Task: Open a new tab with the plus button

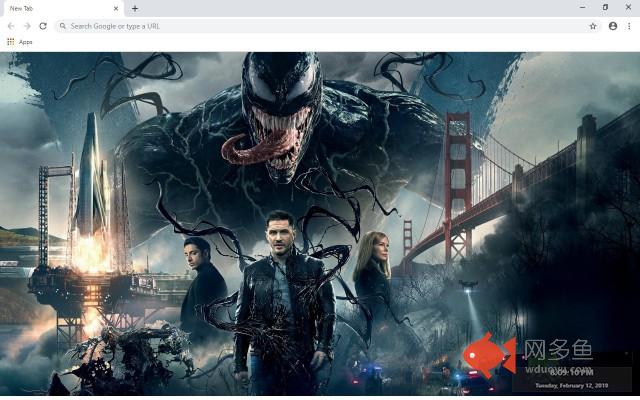Action: pyautogui.click(x=135, y=9)
